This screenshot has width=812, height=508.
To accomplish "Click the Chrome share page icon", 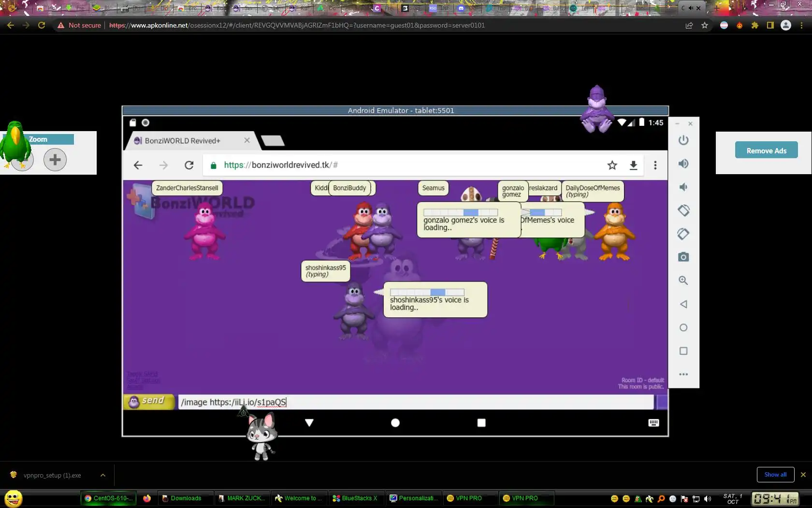I will point(689,25).
